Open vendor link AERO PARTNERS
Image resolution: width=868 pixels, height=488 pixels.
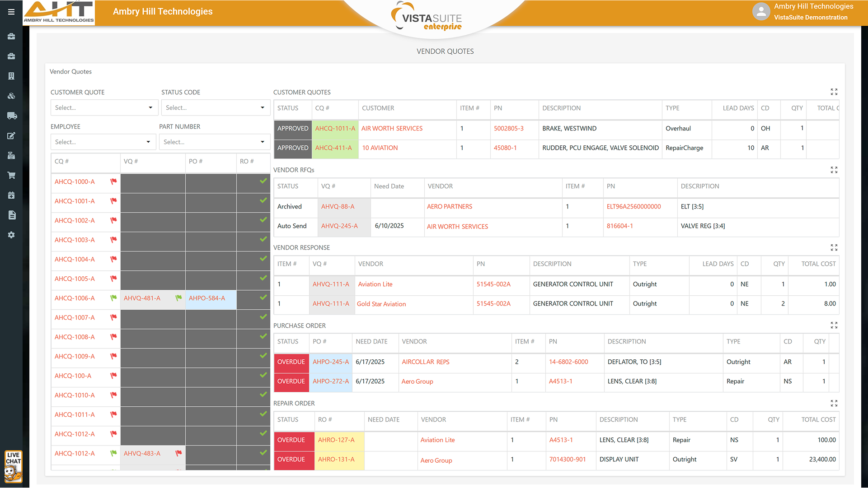(x=449, y=207)
